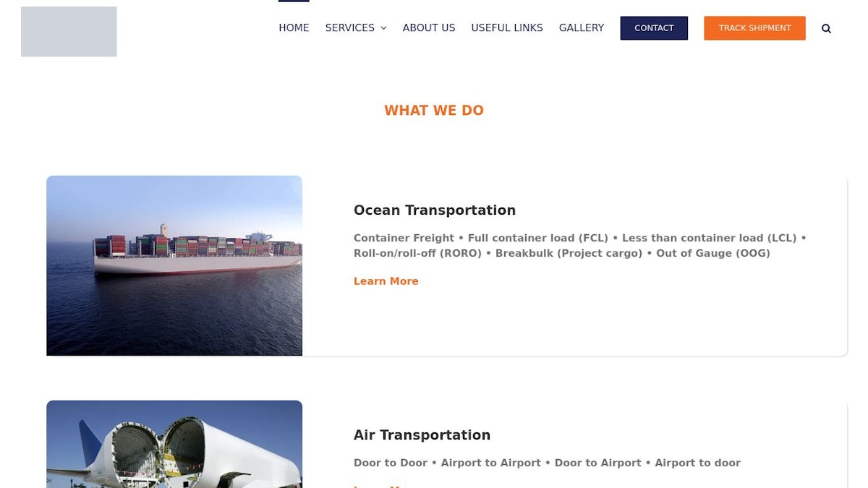Open the Gallery menu item
868x488 pixels.
click(x=582, y=28)
